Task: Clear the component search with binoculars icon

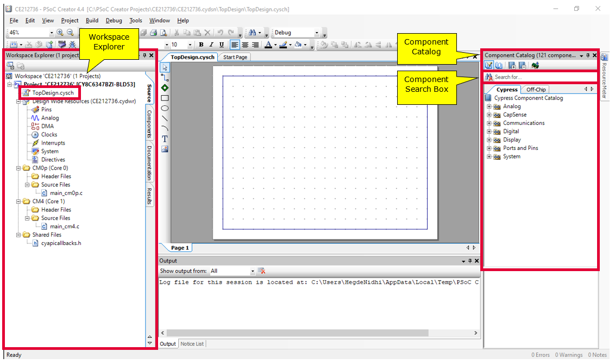Action: coord(489,77)
